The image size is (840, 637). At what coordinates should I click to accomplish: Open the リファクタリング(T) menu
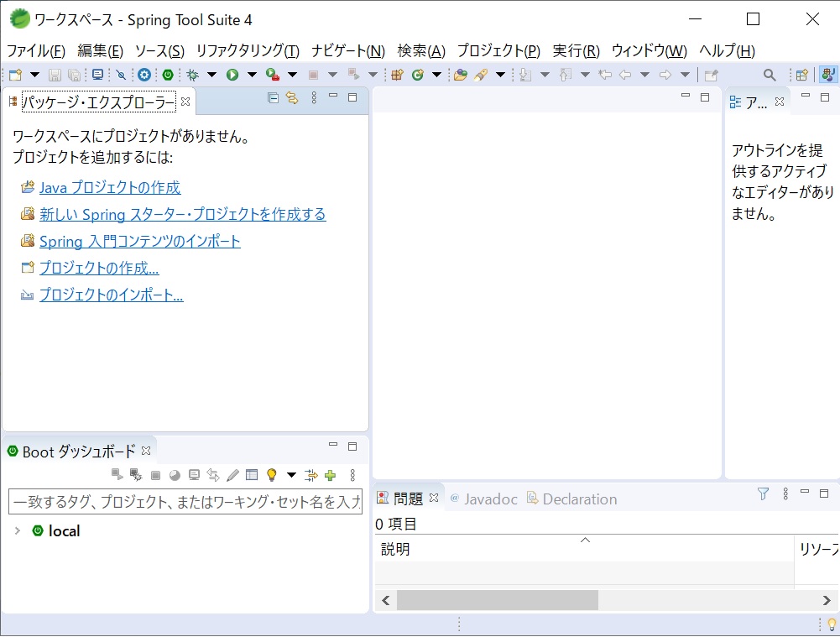click(x=248, y=51)
